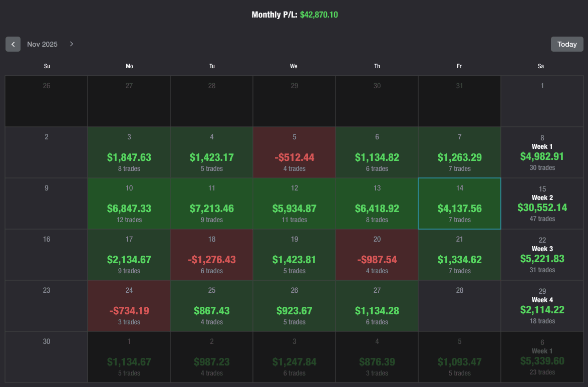This screenshot has width=588, height=387.
Task: View the Week 1 summary $4,982.91
Action: 542,152
